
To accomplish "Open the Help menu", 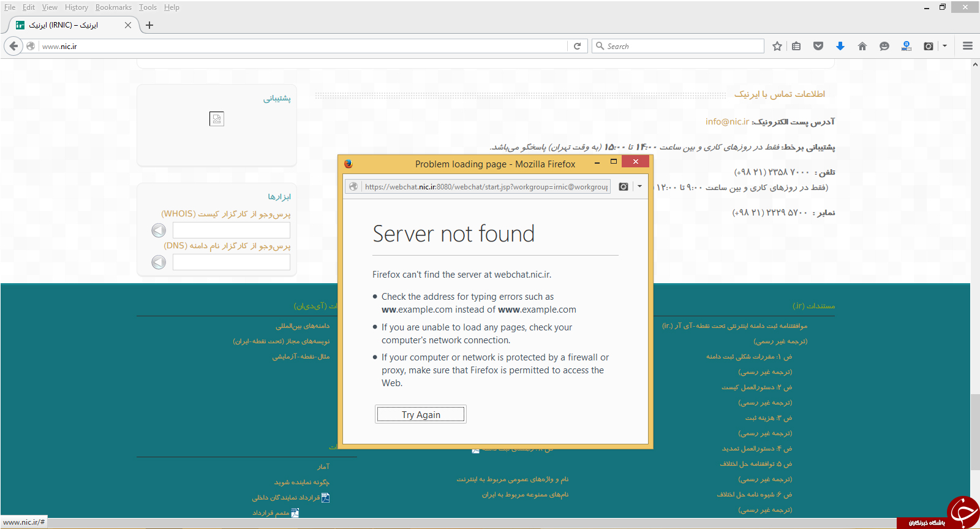I will [171, 7].
